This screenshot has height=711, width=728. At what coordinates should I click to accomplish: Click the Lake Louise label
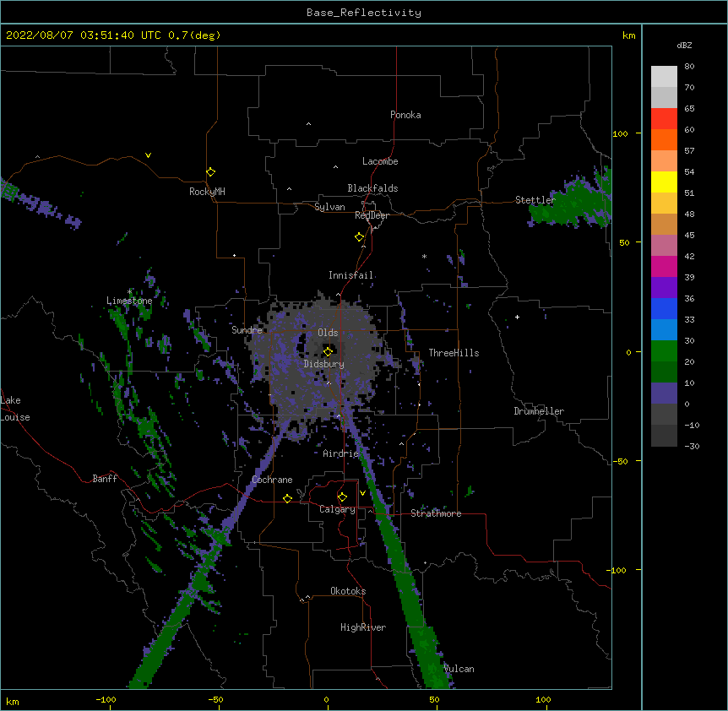point(15,409)
